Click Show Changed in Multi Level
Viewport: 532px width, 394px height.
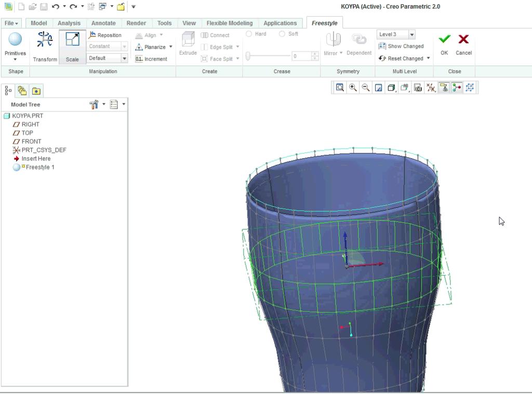[401, 46]
